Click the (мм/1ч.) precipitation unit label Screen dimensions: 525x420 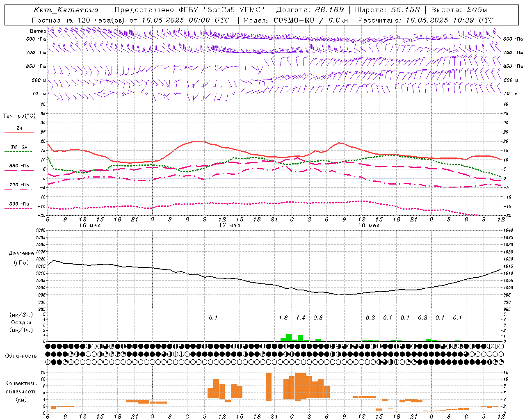point(21,331)
